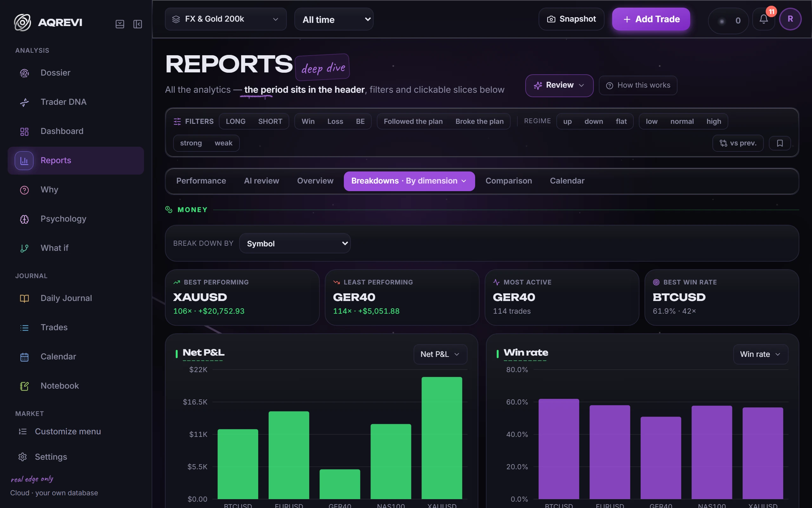
Task: Toggle the SHORT filter
Action: tap(270, 121)
